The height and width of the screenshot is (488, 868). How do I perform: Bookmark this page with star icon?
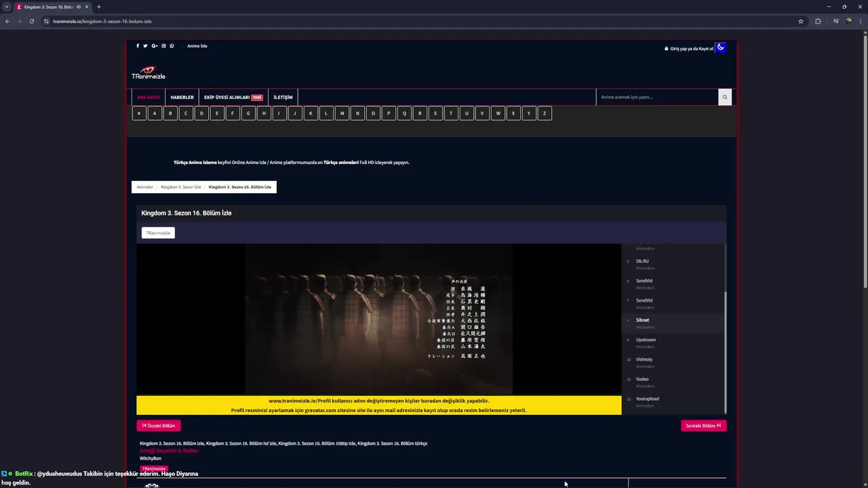801,21
